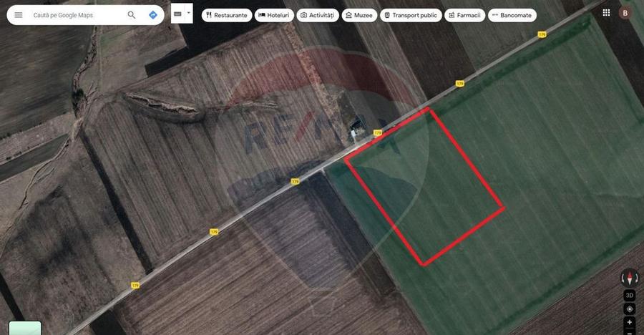Click the Bancomate category chip

point(512,15)
